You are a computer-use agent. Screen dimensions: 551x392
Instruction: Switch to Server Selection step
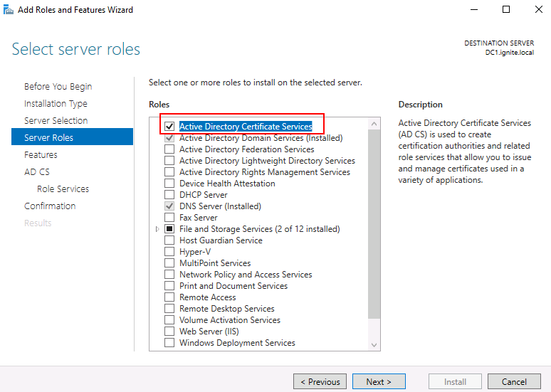click(x=56, y=120)
